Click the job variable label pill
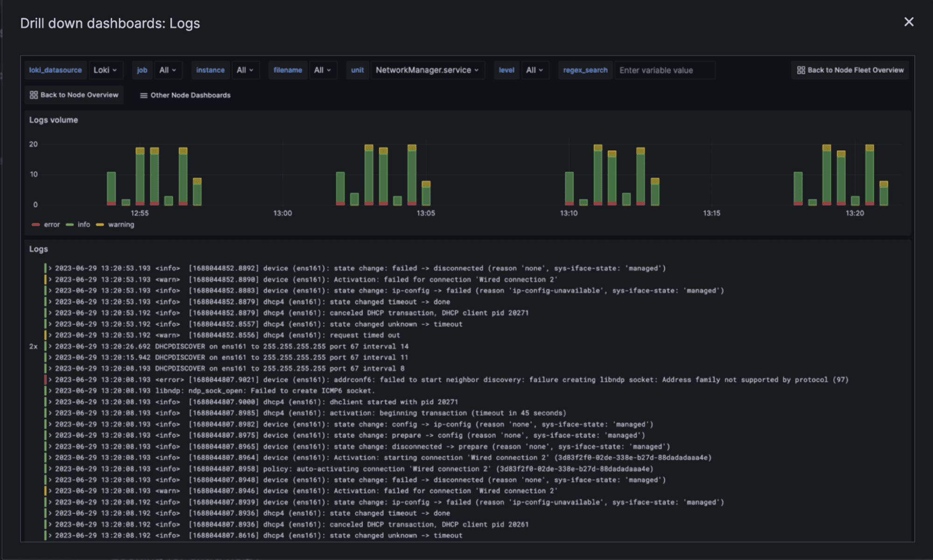Viewport: 933px width, 560px height. tap(142, 70)
